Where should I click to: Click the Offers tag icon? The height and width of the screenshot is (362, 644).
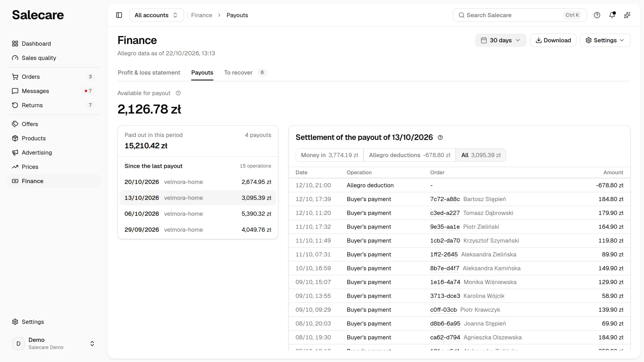tap(15, 124)
